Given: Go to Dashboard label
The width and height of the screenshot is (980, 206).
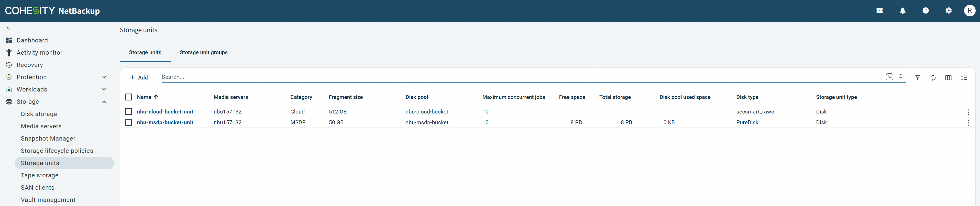Looking at the screenshot, I should pyautogui.click(x=32, y=40).
